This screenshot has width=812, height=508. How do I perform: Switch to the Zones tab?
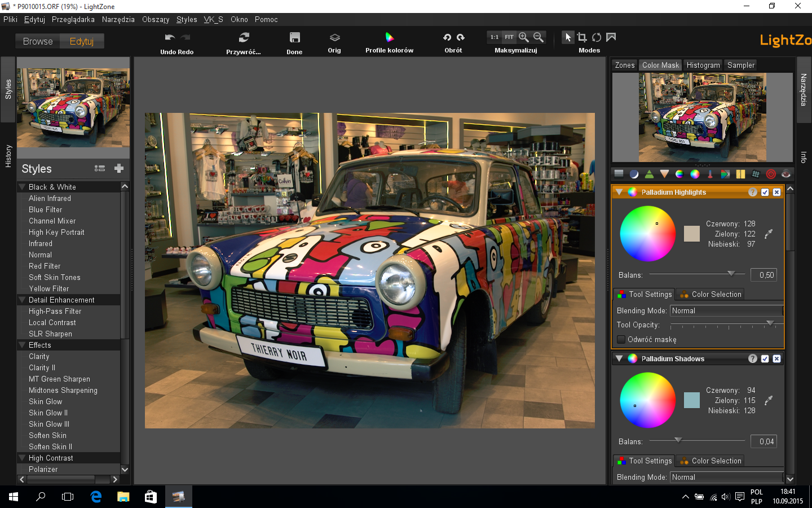tap(625, 65)
